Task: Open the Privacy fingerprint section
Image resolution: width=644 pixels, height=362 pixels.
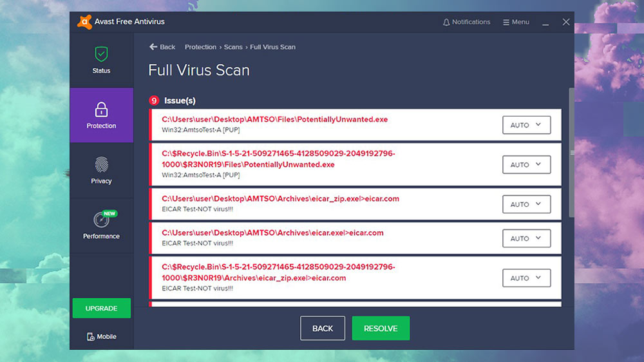Action: pyautogui.click(x=102, y=171)
